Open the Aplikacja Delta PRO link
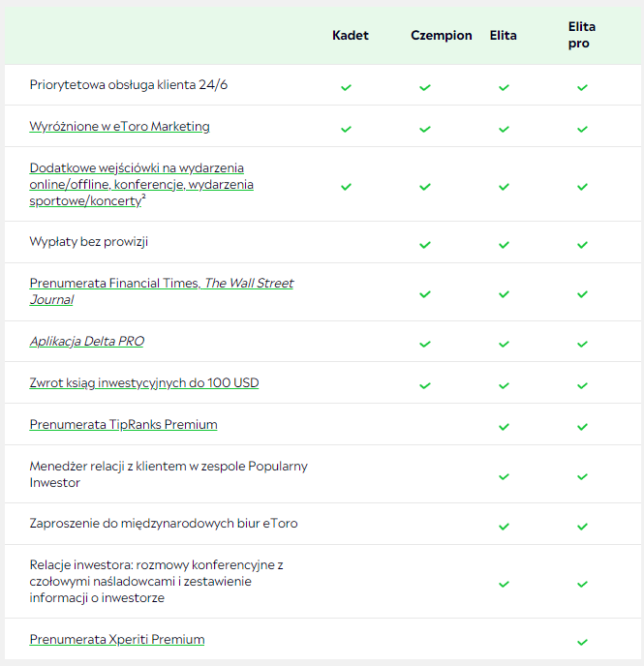 coord(86,342)
